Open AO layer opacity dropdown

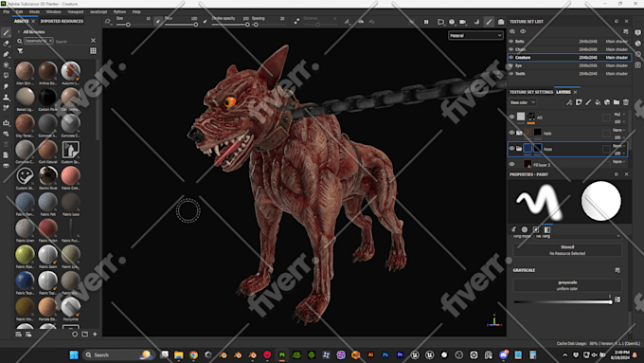619,121
